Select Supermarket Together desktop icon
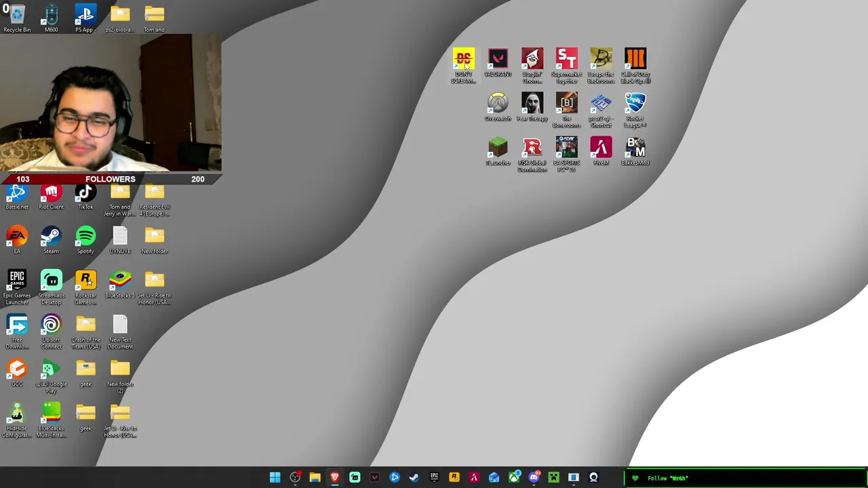This screenshot has width=868, height=488. pyautogui.click(x=567, y=66)
